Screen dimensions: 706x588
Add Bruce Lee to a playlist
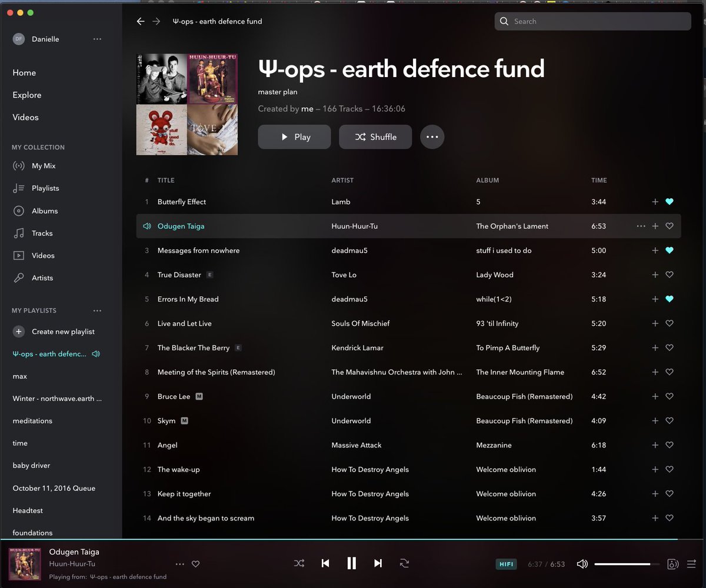655,397
